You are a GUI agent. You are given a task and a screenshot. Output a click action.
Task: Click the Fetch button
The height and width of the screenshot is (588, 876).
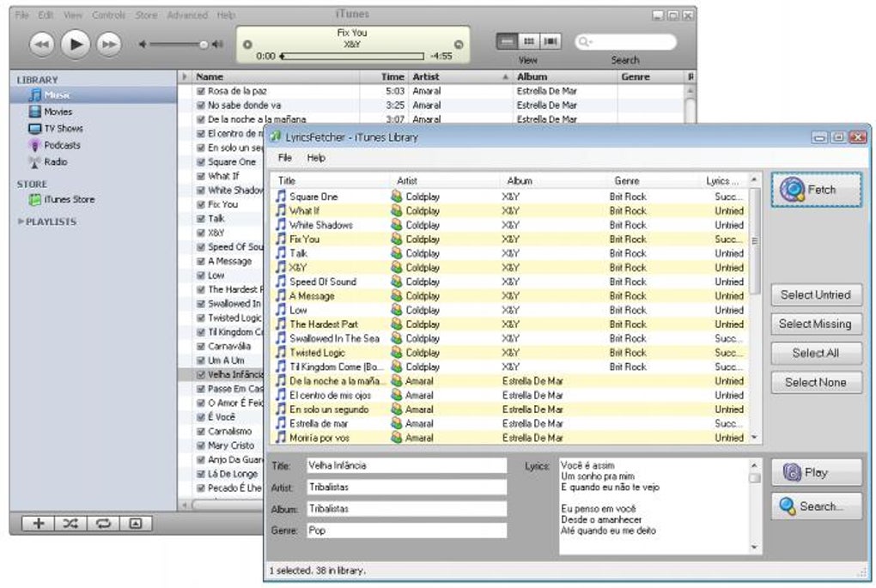point(816,190)
